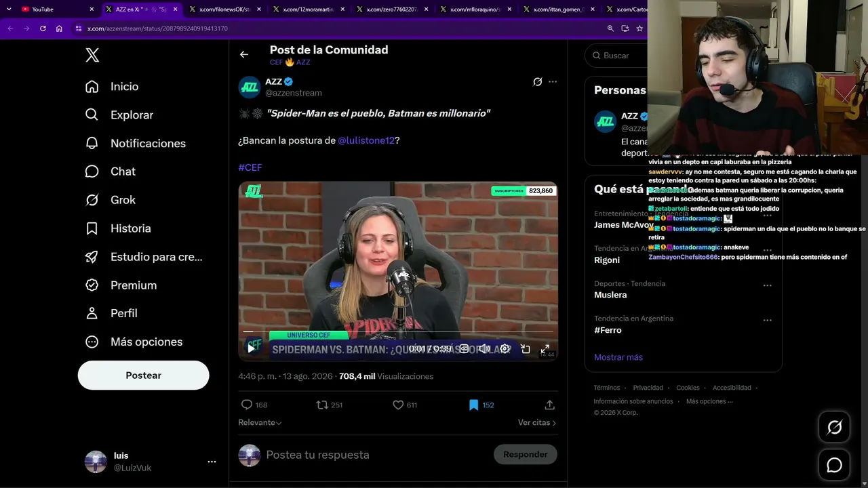Open Estudio para creadores in sidebar

(144, 257)
